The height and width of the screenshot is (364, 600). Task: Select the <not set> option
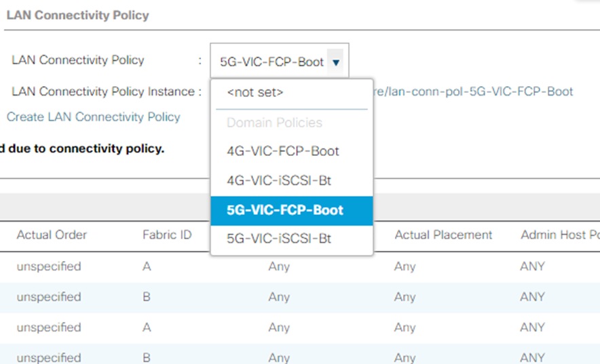click(255, 92)
